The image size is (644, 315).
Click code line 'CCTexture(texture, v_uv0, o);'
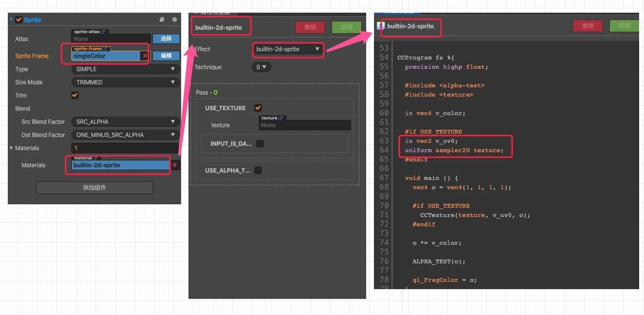point(475,215)
